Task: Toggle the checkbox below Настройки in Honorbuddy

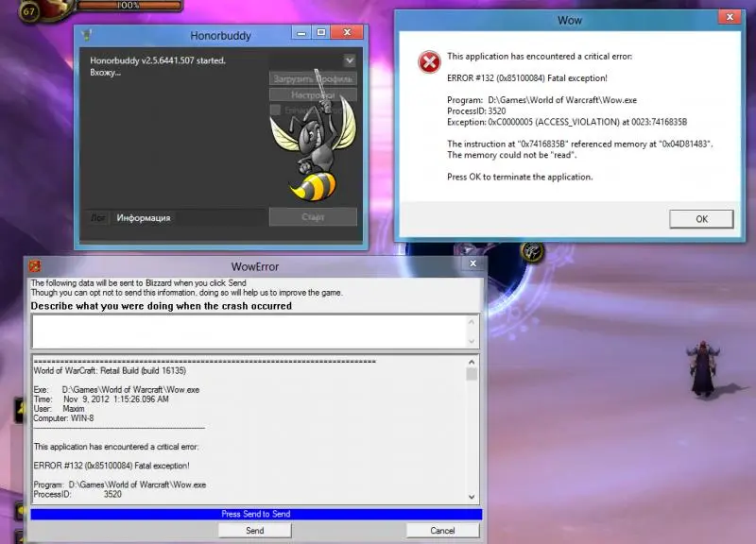Action: click(x=275, y=110)
